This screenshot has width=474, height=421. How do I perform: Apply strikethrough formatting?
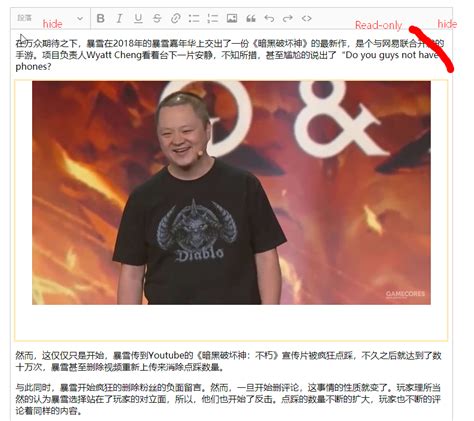[x=157, y=18]
